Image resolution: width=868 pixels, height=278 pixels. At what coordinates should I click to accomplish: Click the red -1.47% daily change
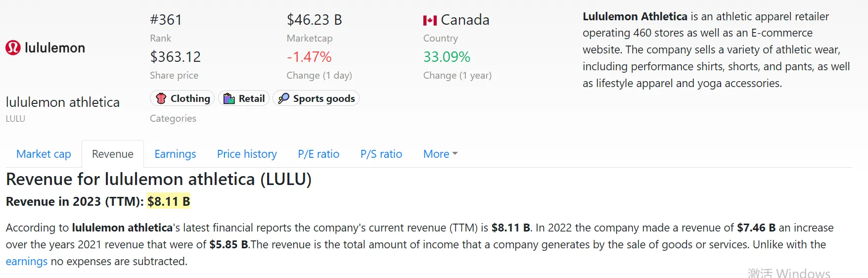point(309,57)
